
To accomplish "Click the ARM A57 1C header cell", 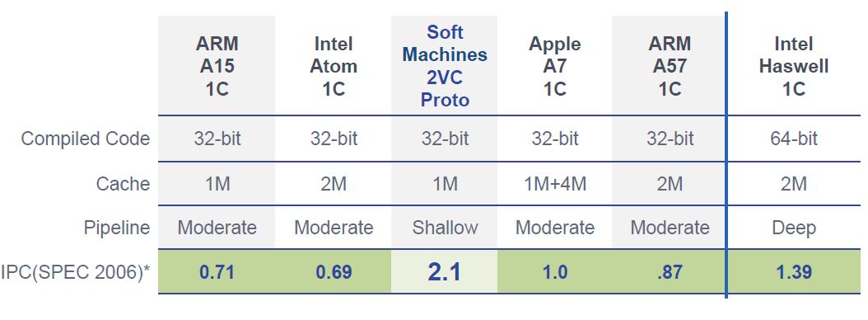I will (669, 65).
